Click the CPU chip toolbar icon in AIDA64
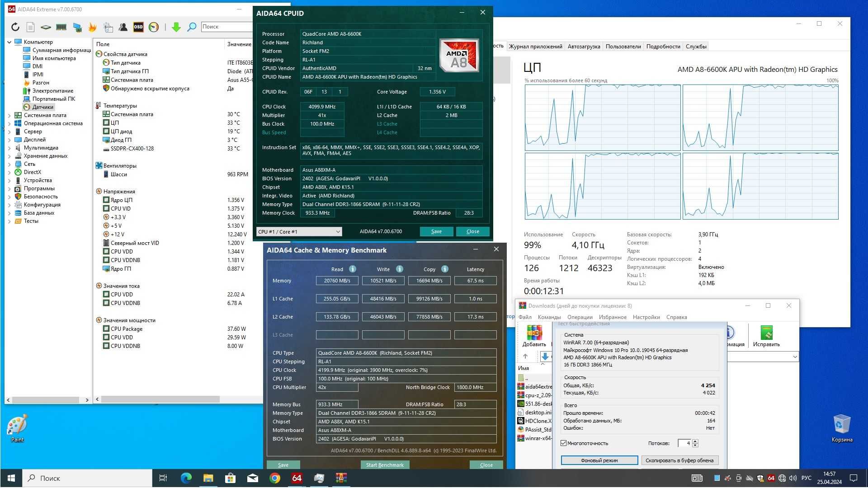The width and height of the screenshot is (868, 488). click(46, 27)
